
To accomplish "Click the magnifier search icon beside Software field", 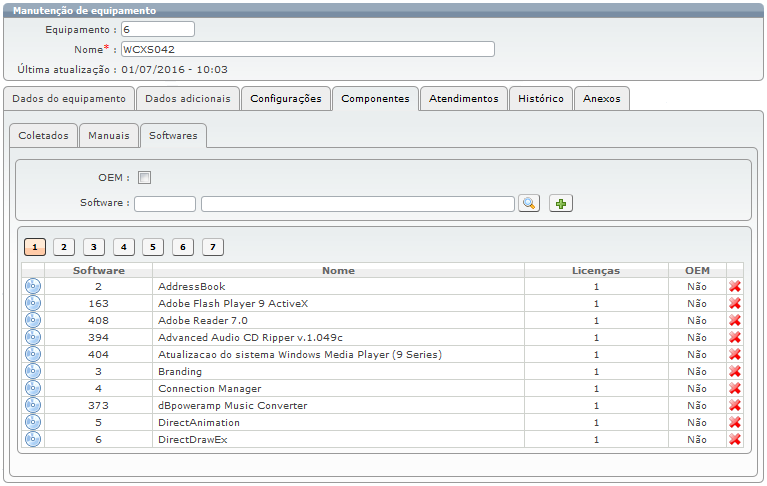I will 529,204.
